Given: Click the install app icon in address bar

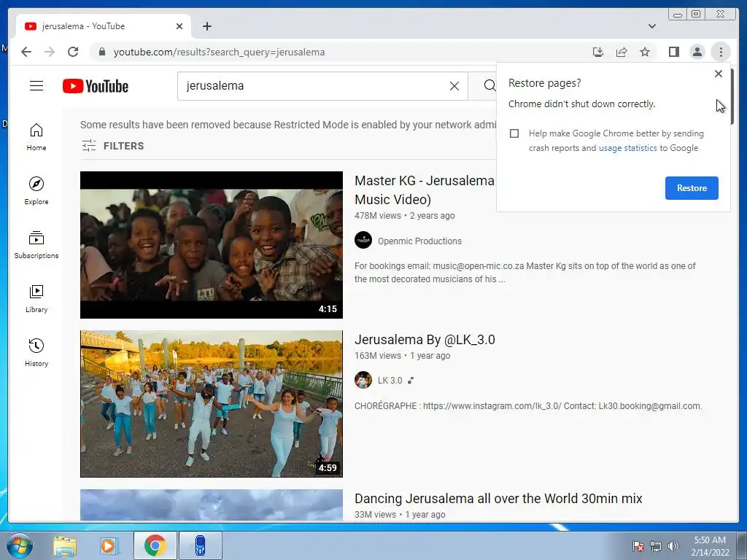Looking at the screenshot, I should click(598, 52).
